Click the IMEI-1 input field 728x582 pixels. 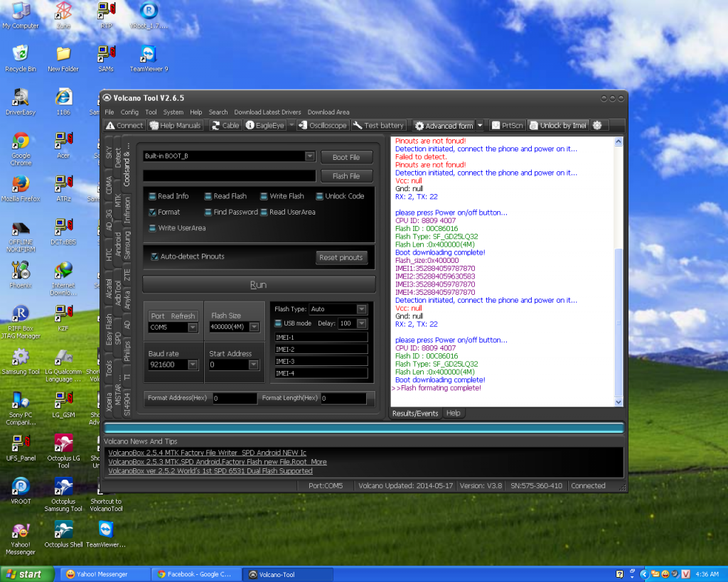point(321,338)
